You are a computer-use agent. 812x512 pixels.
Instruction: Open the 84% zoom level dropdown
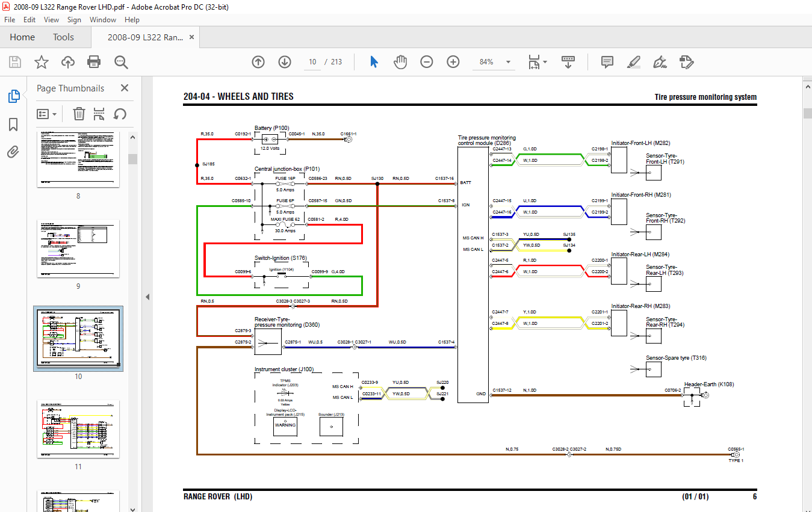(x=509, y=62)
